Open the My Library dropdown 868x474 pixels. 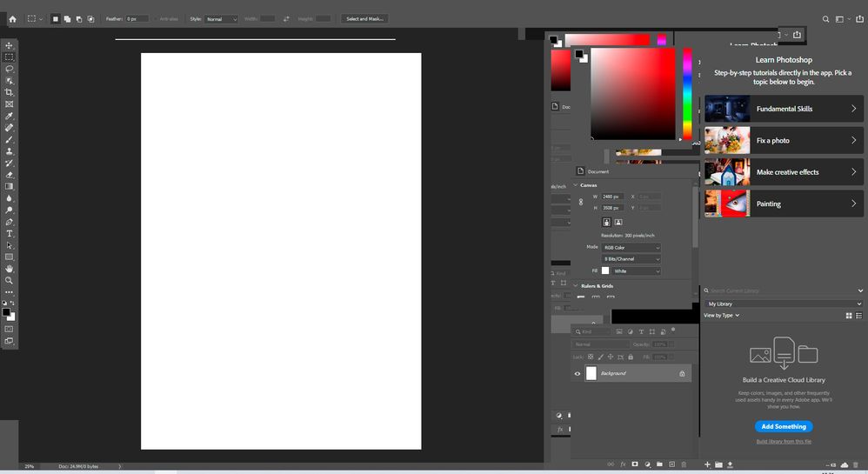click(x=784, y=304)
